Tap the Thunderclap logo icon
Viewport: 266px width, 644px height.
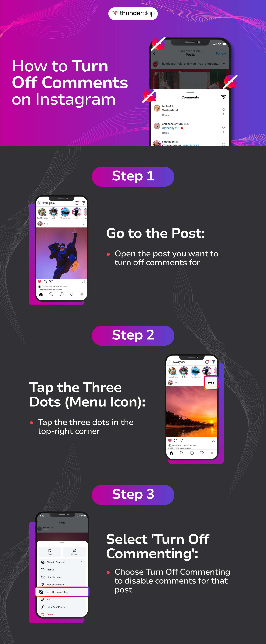pyautogui.click(x=115, y=12)
